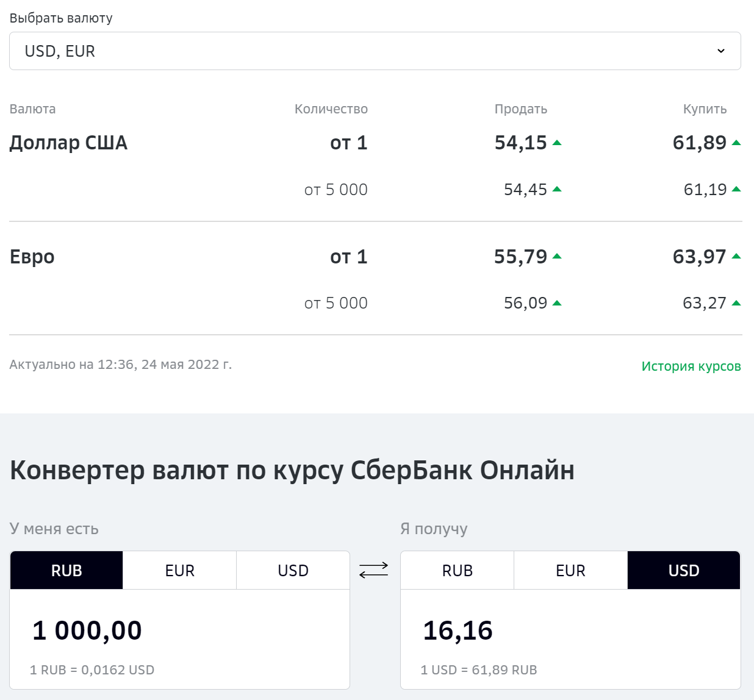Select EUR tab under Я получу

click(570, 570)
